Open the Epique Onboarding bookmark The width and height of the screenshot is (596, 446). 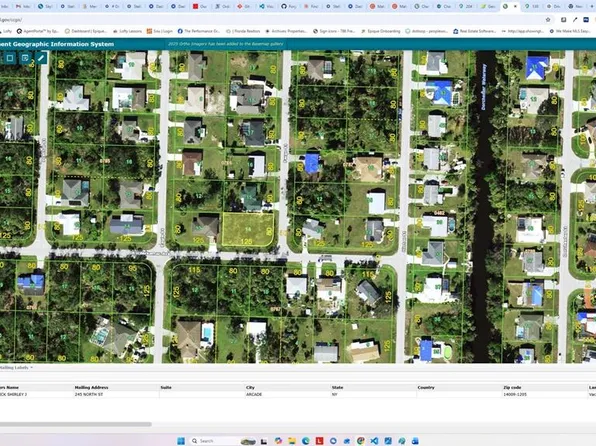[381, 31]
